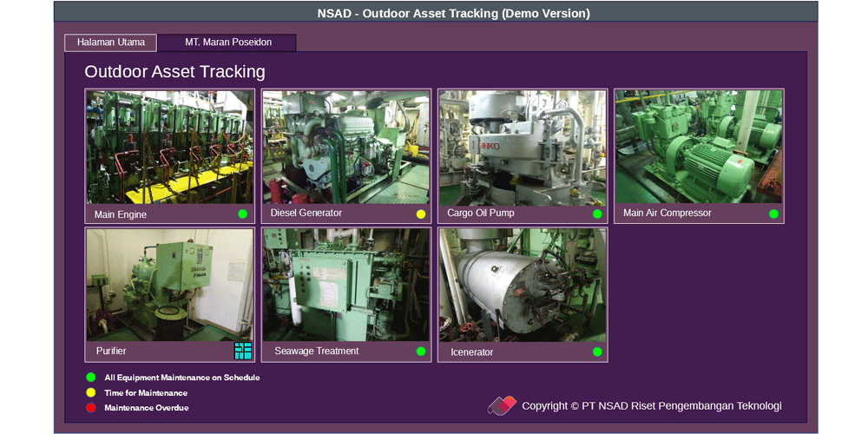Click the PT NSAD logo icon

coord(502,405)
